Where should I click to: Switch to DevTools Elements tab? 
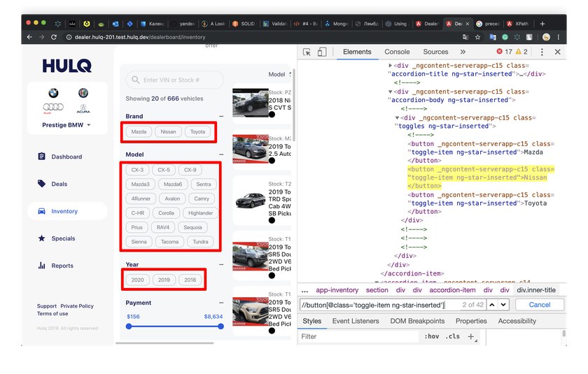357,52
